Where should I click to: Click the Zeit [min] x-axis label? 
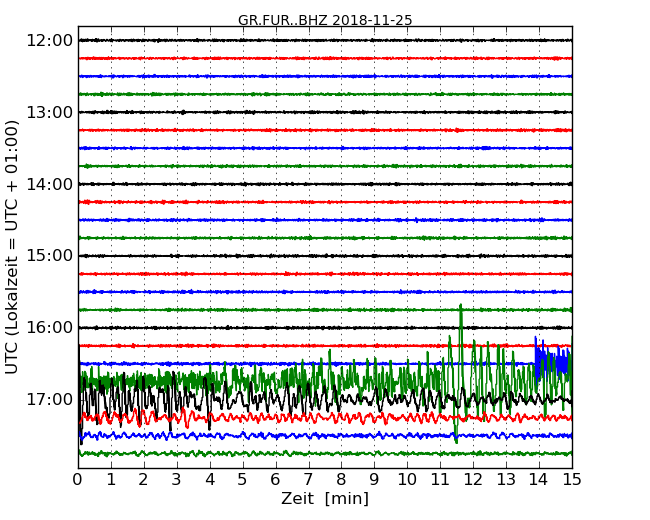[325, 498]
